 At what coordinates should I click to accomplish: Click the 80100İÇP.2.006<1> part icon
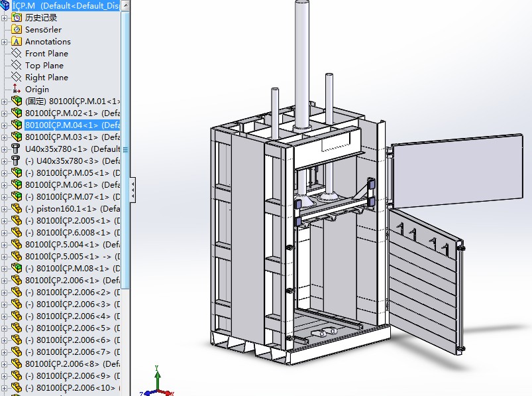(x=17, y=280)
